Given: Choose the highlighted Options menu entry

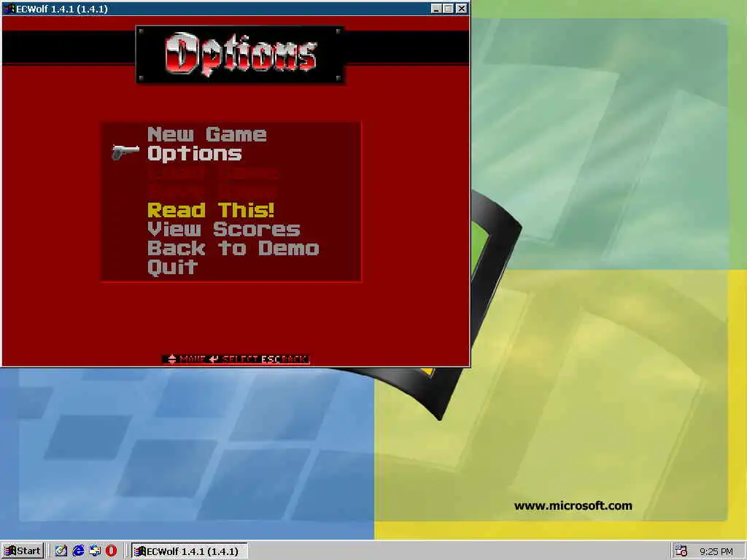Looking at the screenshot, I should click(194, 153).
